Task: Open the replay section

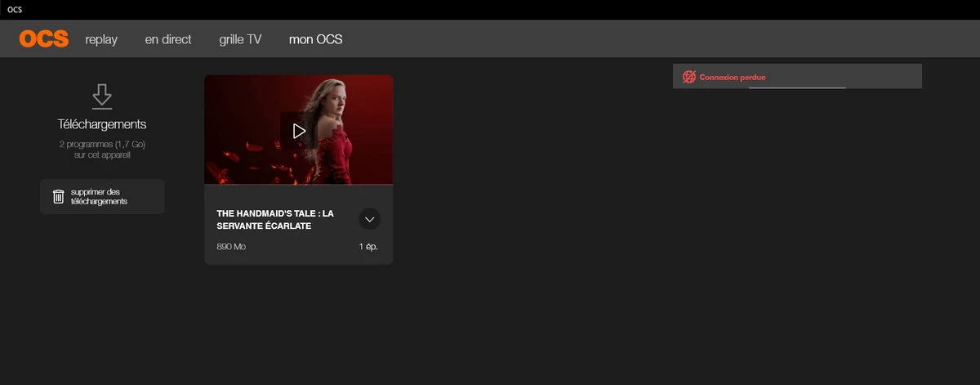Action: coord(101,39)
